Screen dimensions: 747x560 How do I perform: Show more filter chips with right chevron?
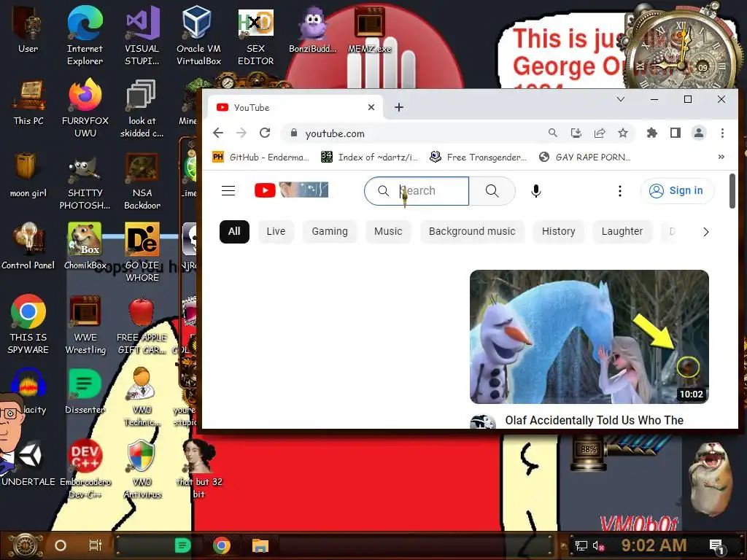(705, 232)
